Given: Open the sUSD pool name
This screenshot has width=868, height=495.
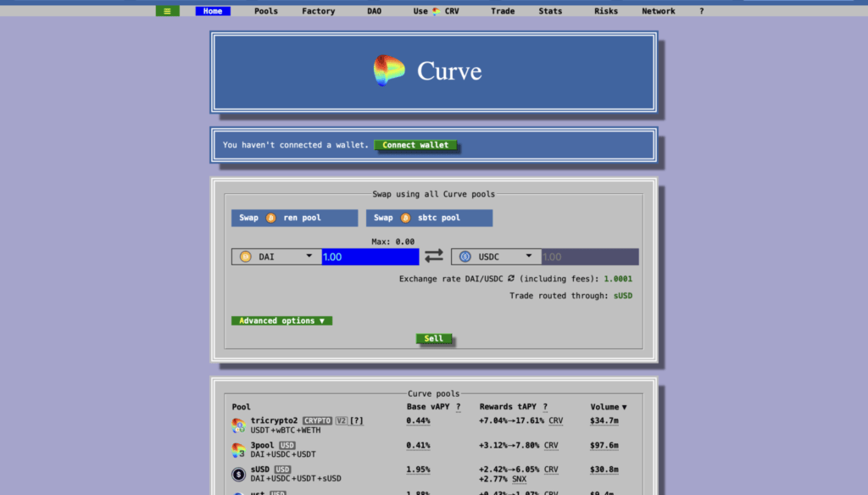Looking at the screenshot, I should (x=259, y=470).
